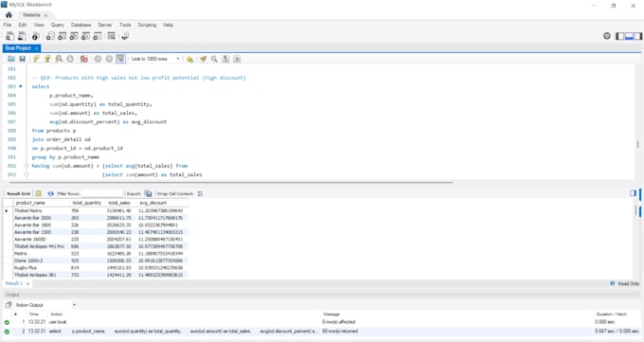Image resolution: width=644 pixels, height=342 pixels.
Task: Close the Result 1 tab
Action: point(27,284)
